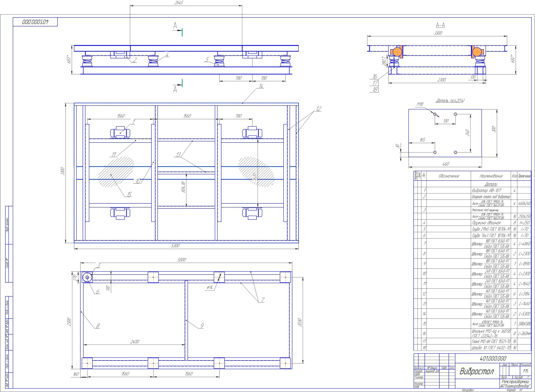Image resolution: width=535 pixels, height=392 pixels.
Task: Select the 5000 dimension above the base frame
Action: click(x=181, y=260)
